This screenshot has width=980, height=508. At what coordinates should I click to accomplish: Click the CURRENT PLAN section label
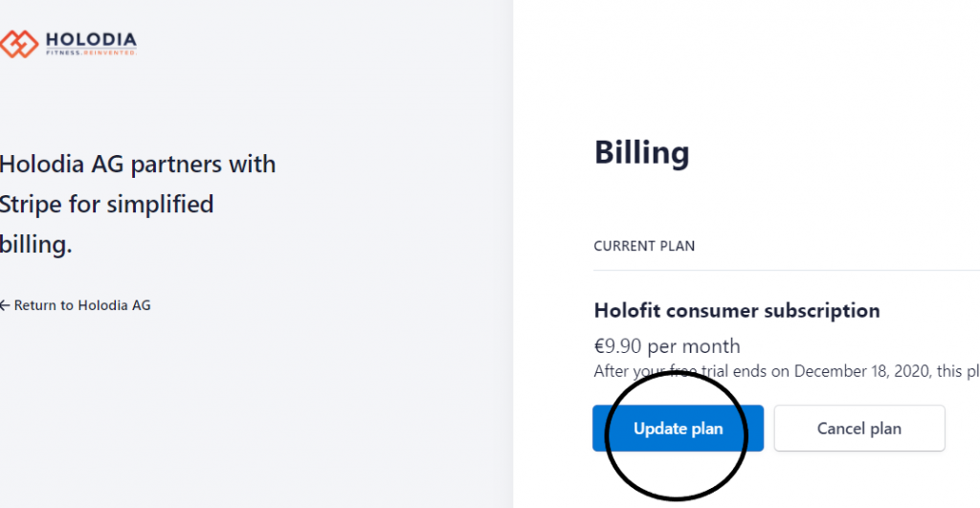644,246
